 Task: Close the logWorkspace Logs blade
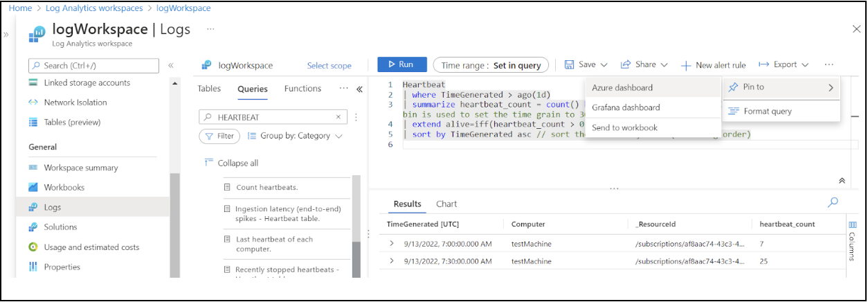pyautogui.click(x=856, y=29)
